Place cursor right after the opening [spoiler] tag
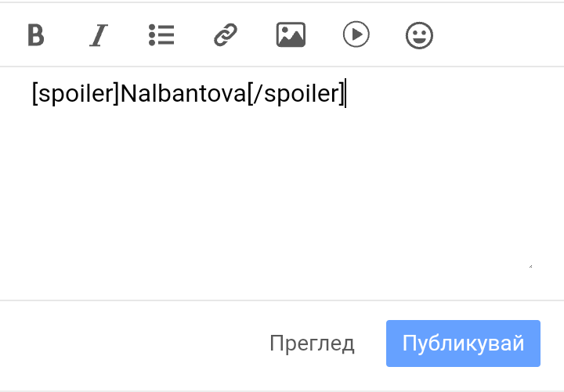 [x=120, y=93]
